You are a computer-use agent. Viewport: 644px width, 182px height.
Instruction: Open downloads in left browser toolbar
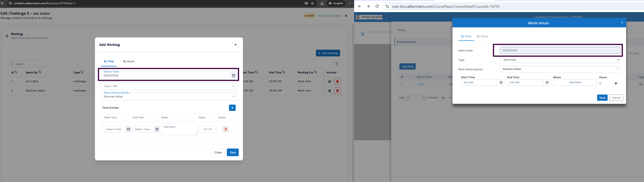(322, 3)
